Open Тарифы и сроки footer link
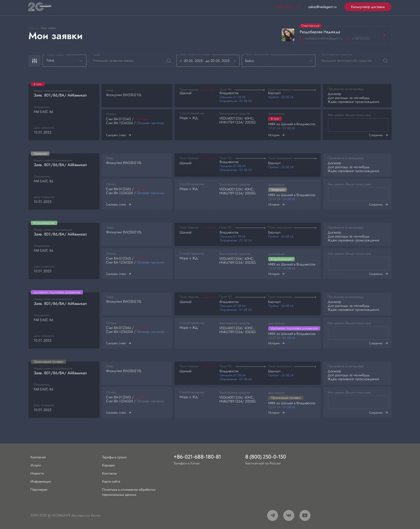 114,457
